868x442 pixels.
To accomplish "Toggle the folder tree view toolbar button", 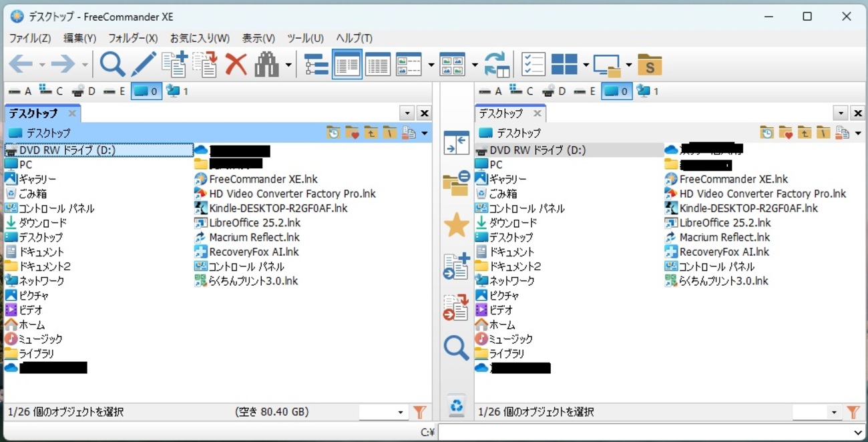I will [315, 64].
